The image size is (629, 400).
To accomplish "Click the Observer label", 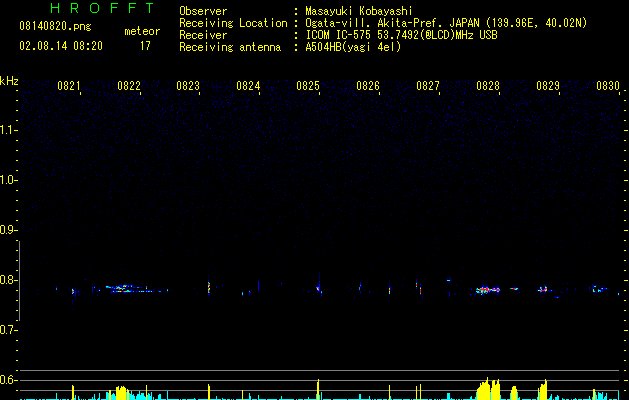I will coord(203,11).
